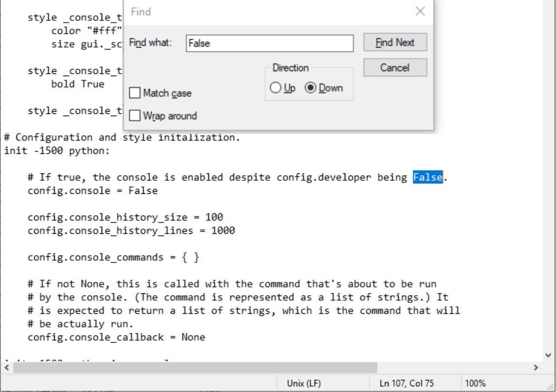Image resolution: width=556 pixels, height=392 pixels.
Task: Click the Cancel button
Action: tap(394, 67)
